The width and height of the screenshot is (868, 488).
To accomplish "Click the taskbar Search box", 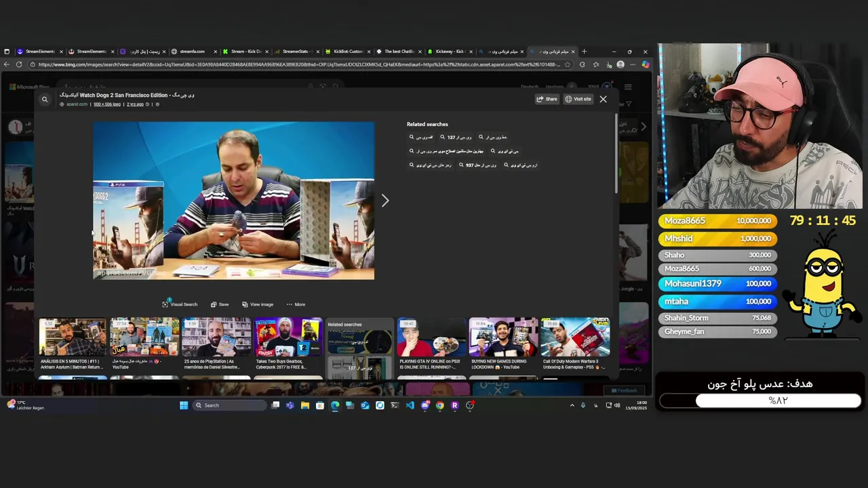I will [229, 405].
